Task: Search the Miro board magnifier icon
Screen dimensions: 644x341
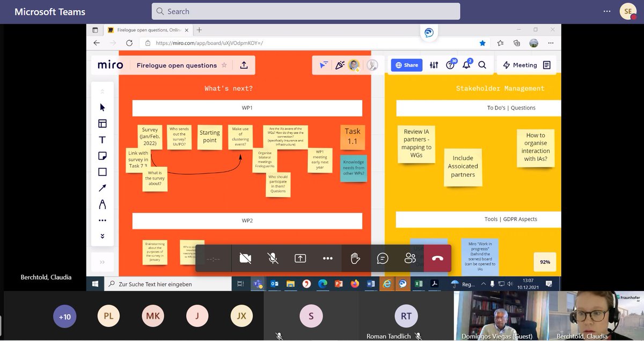Action: [x=482, y=65]
